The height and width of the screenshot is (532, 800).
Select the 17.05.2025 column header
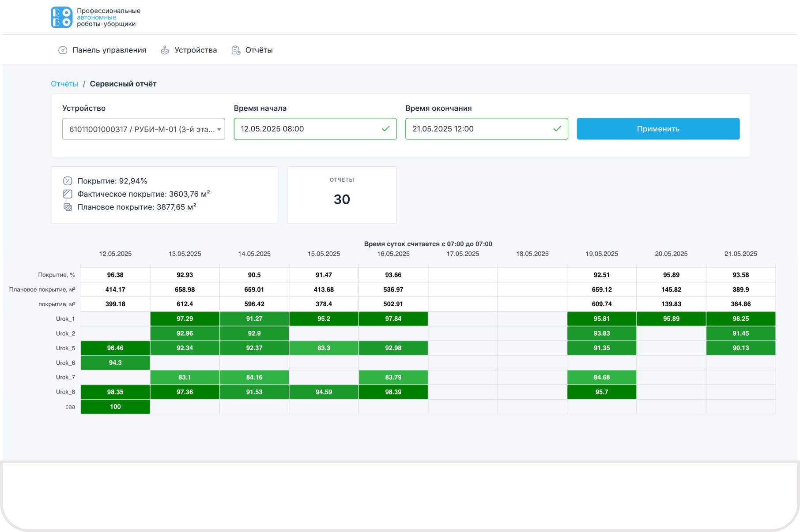[463, 254]
